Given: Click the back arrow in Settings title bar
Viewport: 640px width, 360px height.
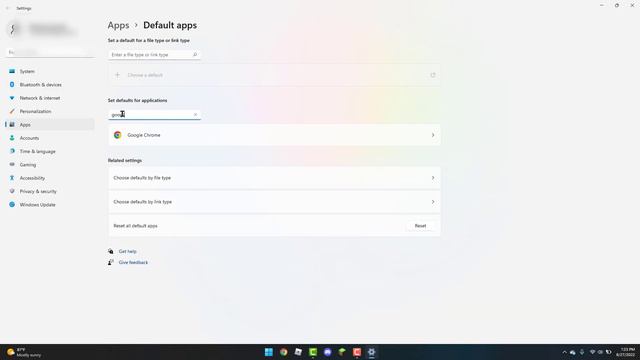Looking at the screenshot, I should (7, 8).
